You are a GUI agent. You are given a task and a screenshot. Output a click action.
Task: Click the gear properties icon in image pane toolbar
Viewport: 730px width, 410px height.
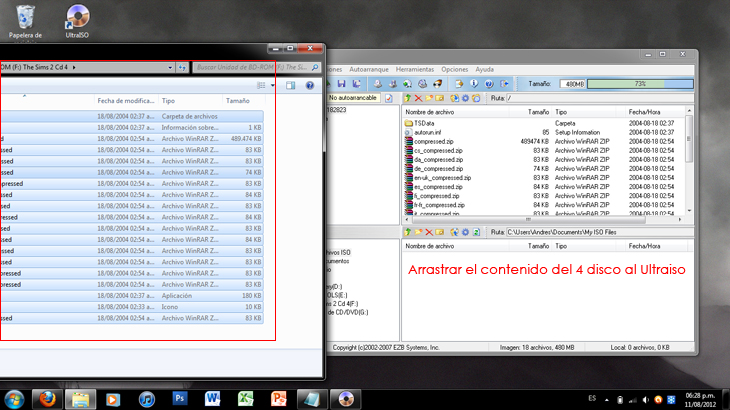465,98
